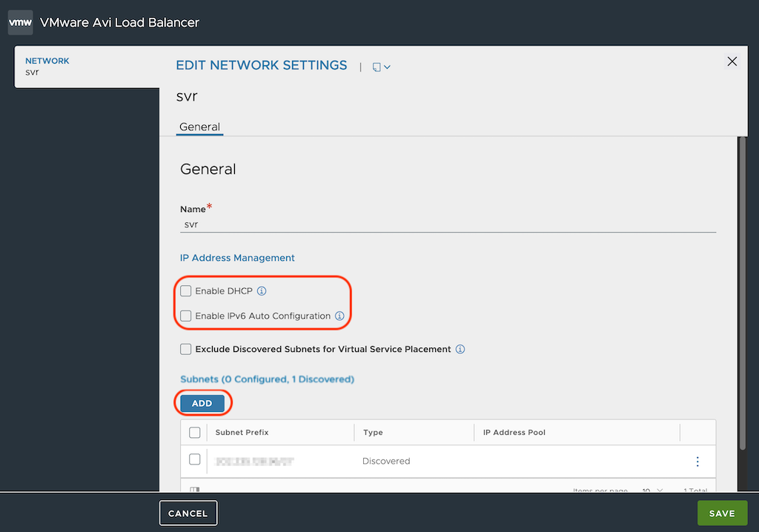Close the Edit Network Settings dialog
The width and height of the screenshot is (759, 532).
click(x=732, y=61)
